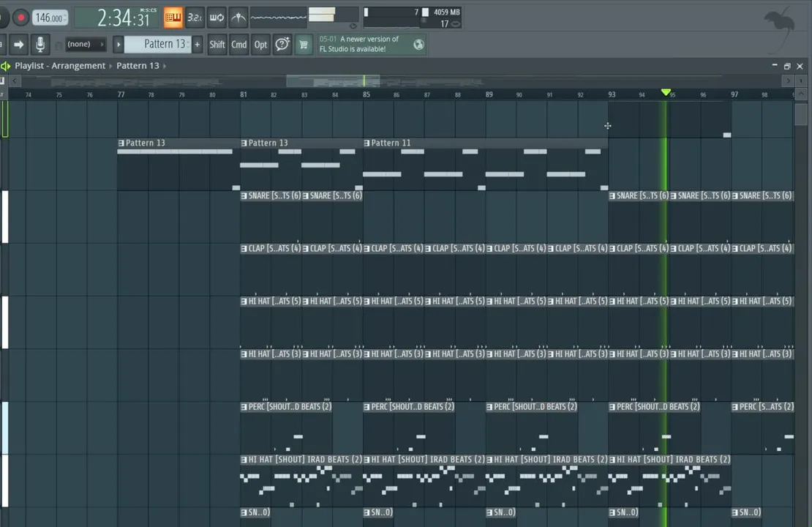Detach the Playlist window icon
This screenshot has height=527, width=812.
pyautogui.click(x=787, y=67)
